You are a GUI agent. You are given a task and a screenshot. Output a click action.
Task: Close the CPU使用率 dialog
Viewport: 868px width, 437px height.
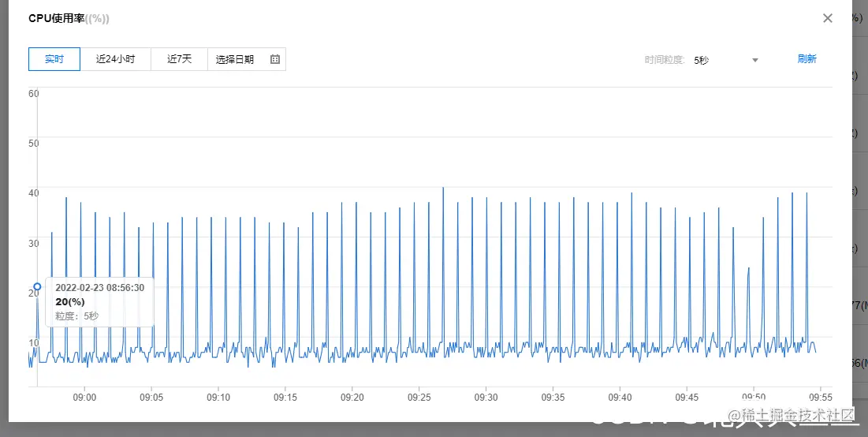tap(828, 18)
